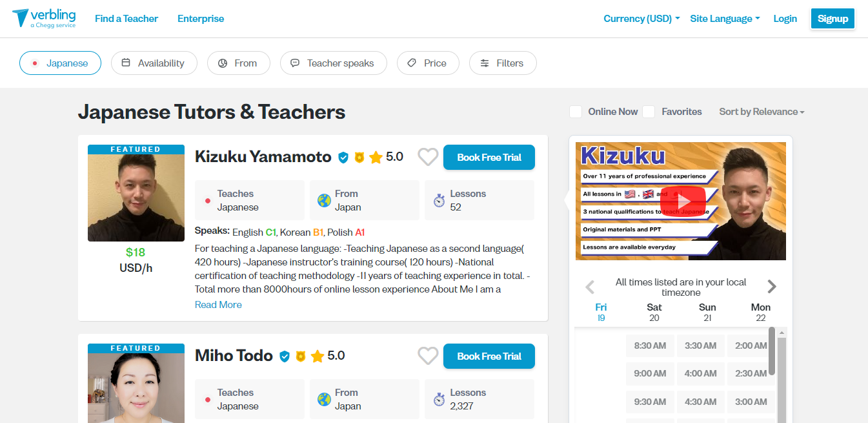Select the 8:30 AM Saturday time slot
Screen dimensions: 868x423
pyautogui.click(x=650, y=346)
